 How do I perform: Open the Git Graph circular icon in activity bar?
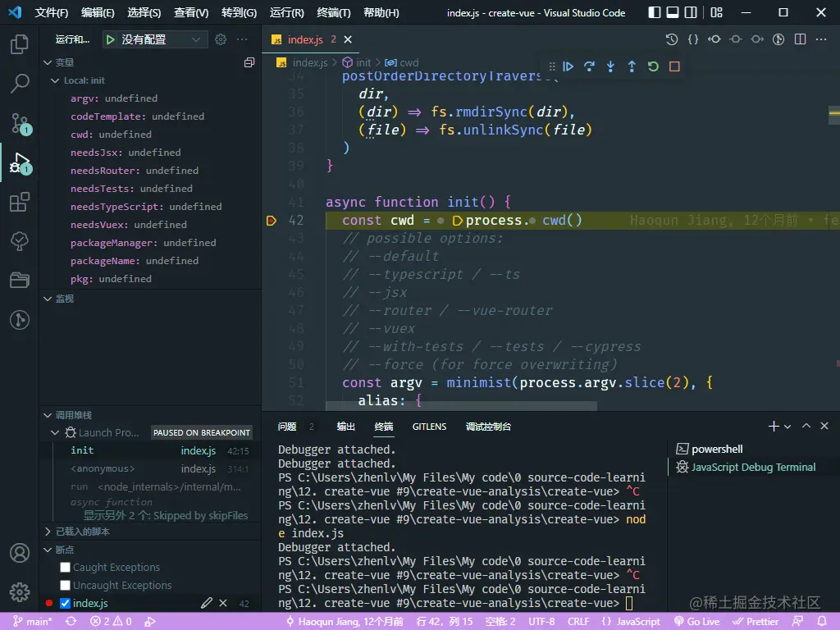[x=20, y=320]
